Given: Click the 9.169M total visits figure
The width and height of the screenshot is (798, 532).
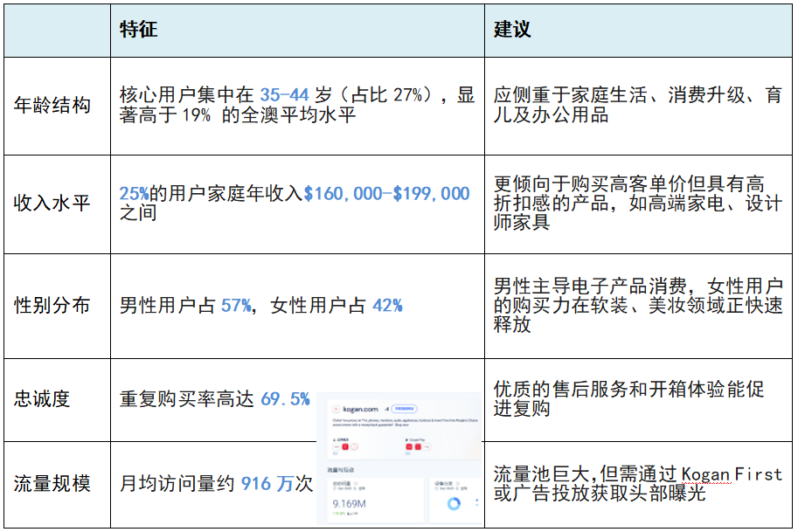Looking at the screenshot, I should tap(347, 504).
